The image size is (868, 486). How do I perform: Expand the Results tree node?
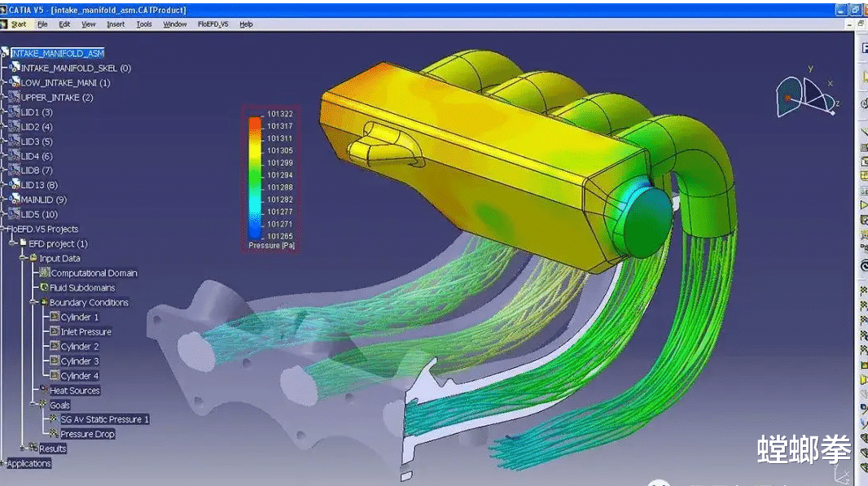(x=22, y=449)
